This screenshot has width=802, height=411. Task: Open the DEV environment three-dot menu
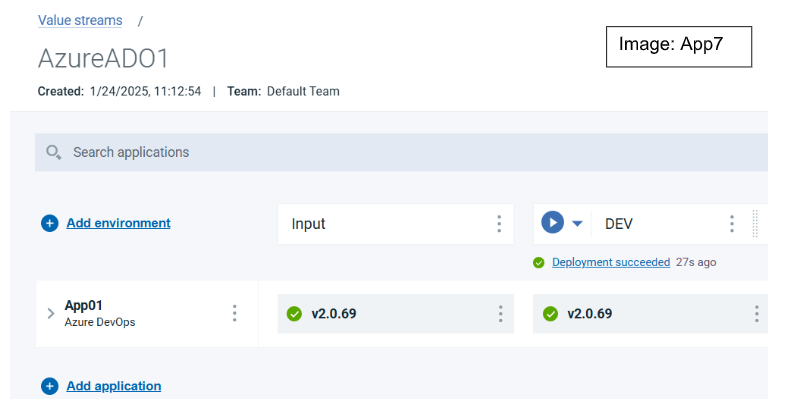click(x=732, y=224)
